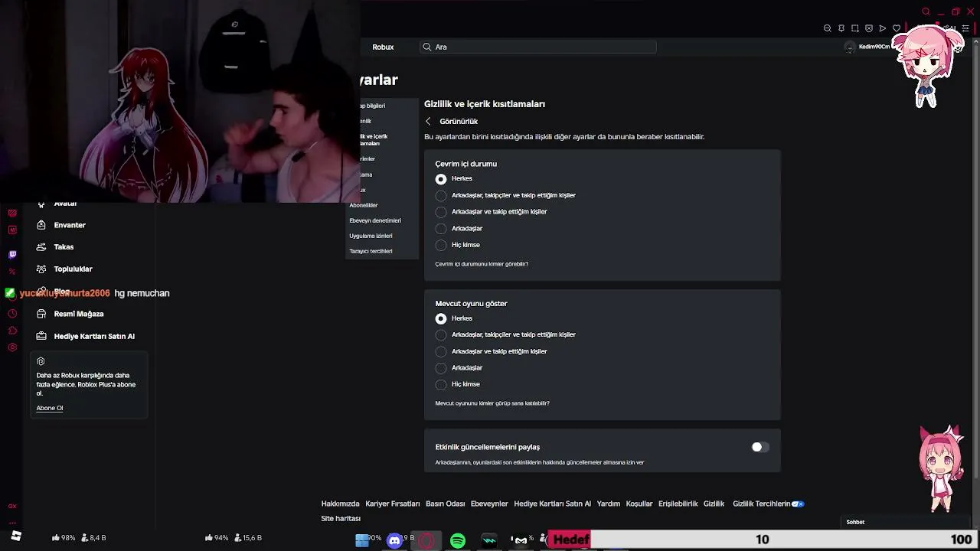Click the ad blocker shield icon

(x=869, y=28)
